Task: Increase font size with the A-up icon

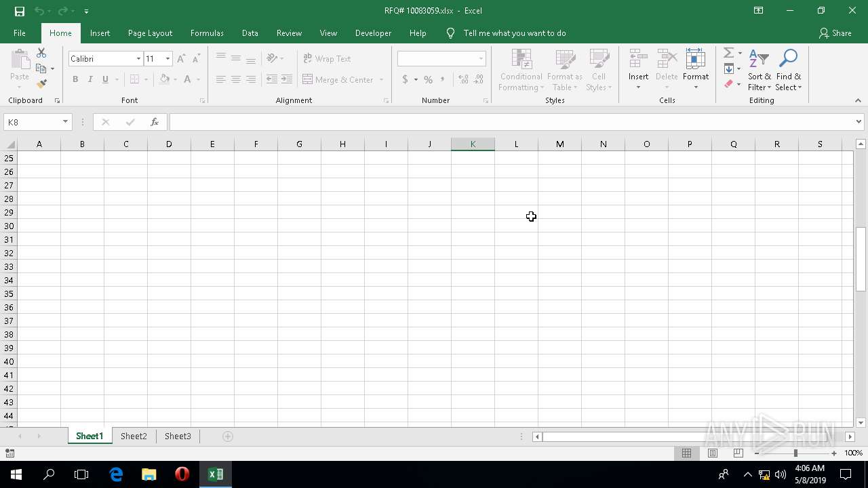Action: 181,59
